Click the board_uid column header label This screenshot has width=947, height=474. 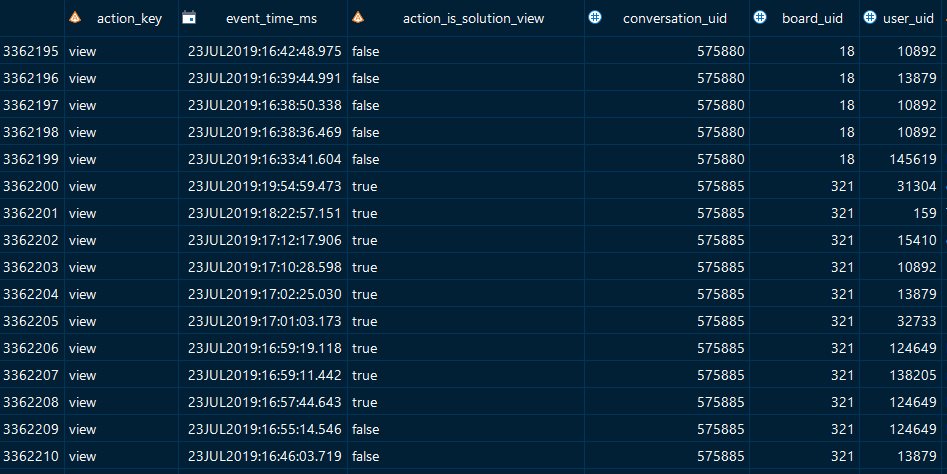[x=814, y=18]
